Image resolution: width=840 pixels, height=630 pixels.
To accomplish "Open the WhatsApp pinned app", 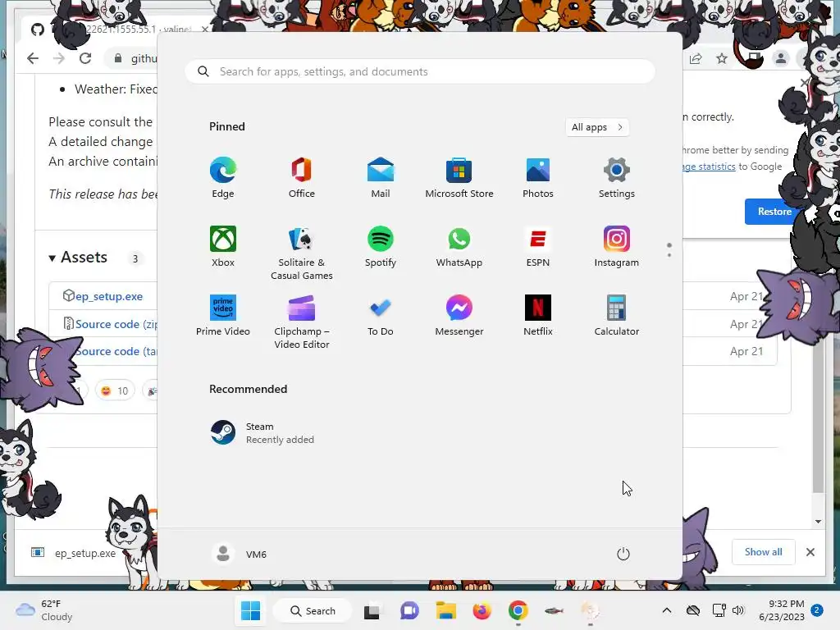I will tap(459, 246).
